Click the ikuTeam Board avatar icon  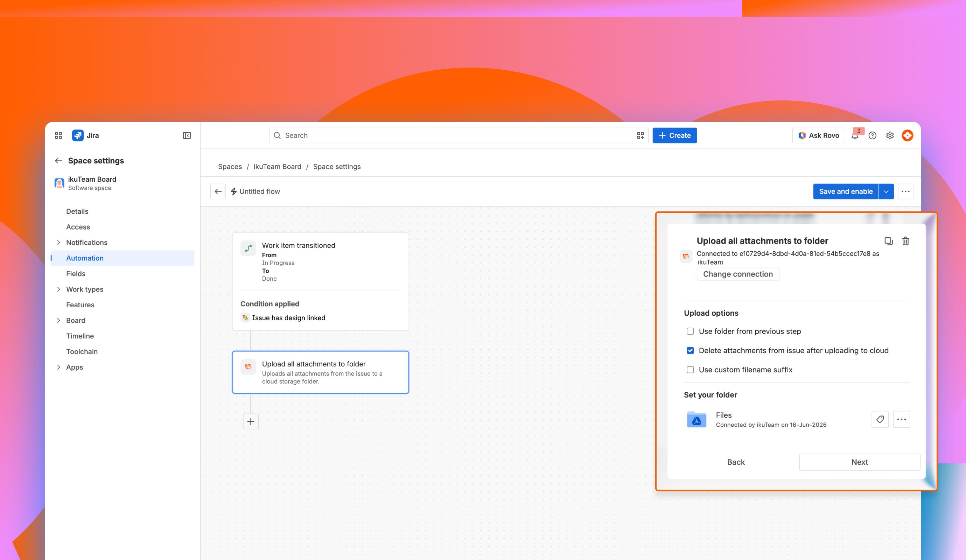coord(59,183)
